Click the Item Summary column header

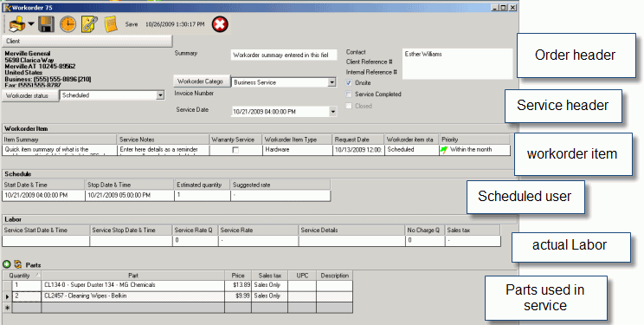pos(60,140)
